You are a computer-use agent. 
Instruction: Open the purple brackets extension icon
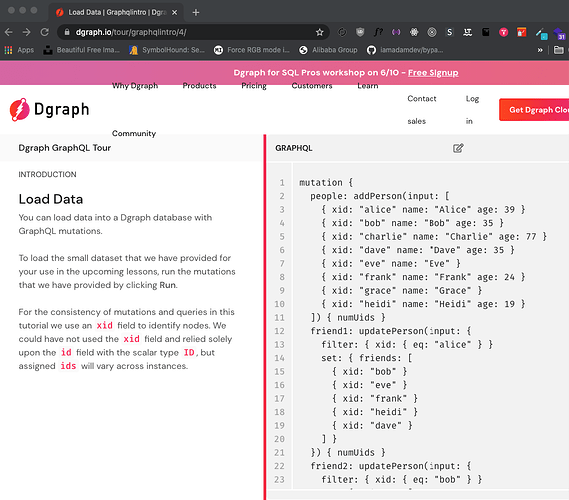point(396,32)
